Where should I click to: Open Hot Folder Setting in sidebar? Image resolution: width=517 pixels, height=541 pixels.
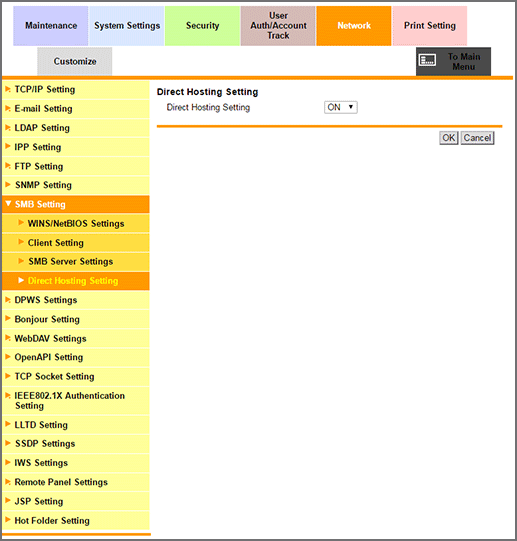76,521
